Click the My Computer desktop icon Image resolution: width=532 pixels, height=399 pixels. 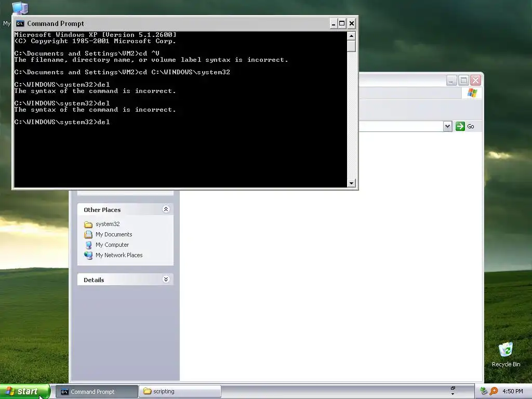pos(19,7)
